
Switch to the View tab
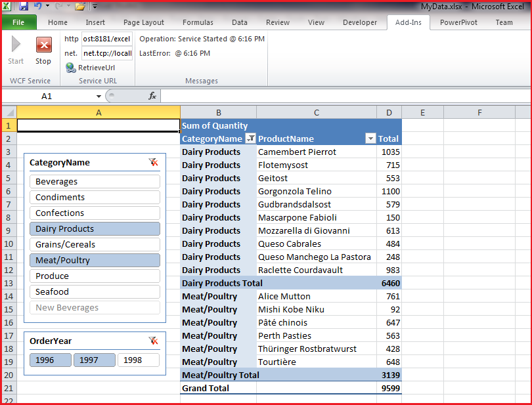tap(316, 22)
